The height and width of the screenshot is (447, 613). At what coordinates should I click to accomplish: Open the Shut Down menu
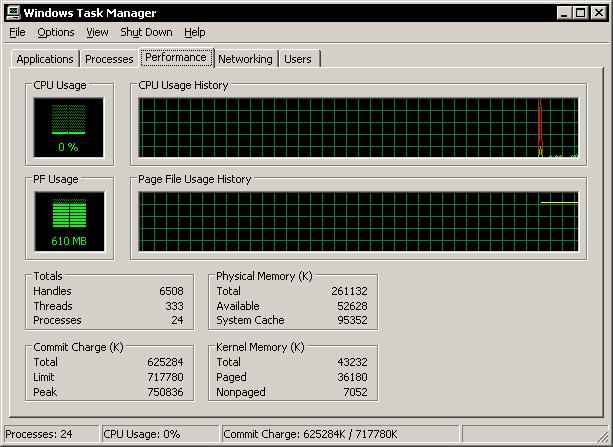click(x=146, y=32)
